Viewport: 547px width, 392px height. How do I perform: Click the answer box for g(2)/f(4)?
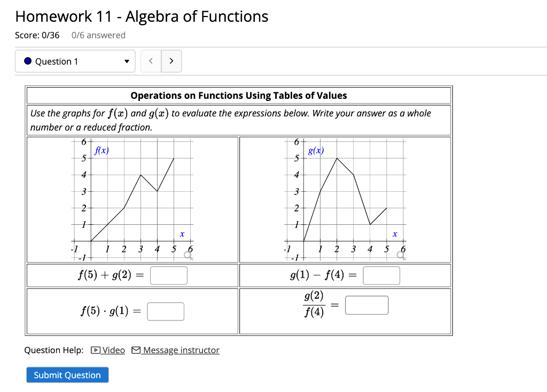367,304
